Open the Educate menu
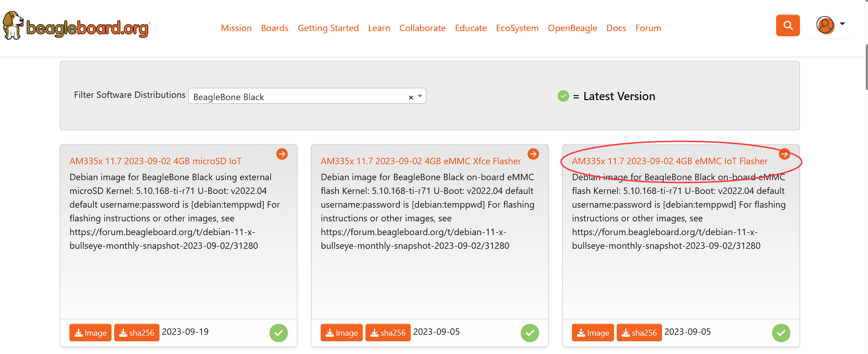The image size is (868, 354). click(x=471, y=28)
